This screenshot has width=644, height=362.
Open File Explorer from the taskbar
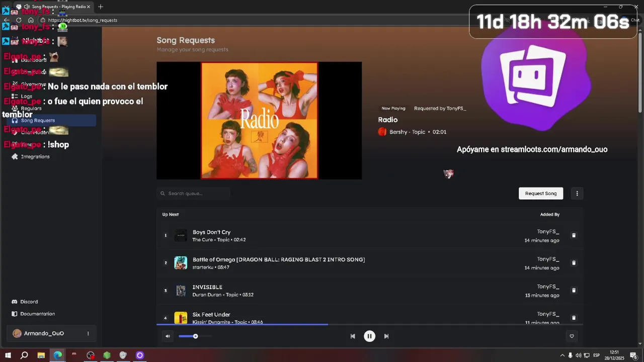click(x=41, y=355)
